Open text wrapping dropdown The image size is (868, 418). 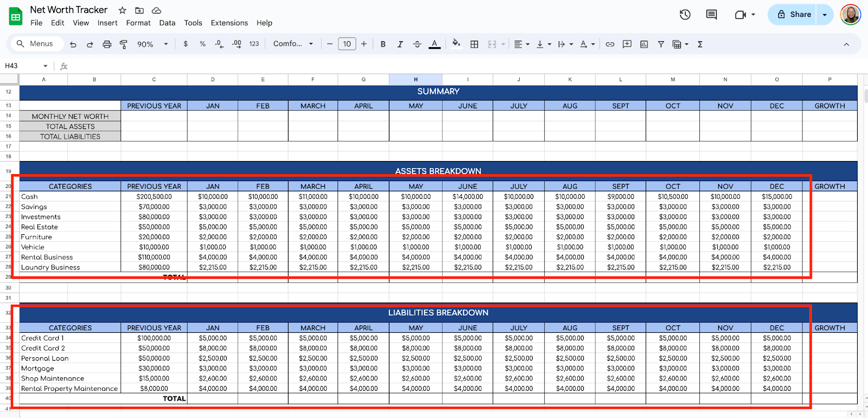[565, 44]
